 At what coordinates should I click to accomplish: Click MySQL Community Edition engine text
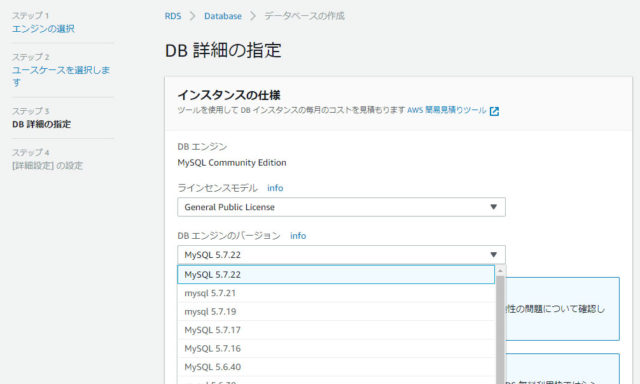point(232,162)
